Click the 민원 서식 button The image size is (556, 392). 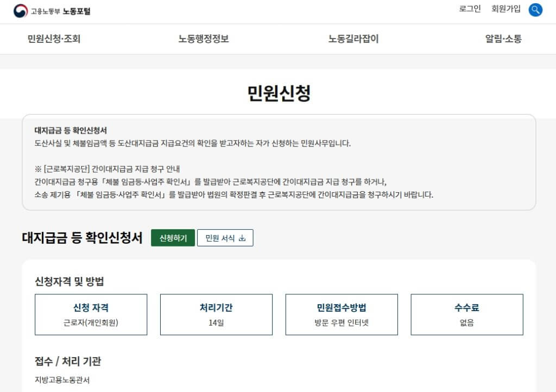(x=225, y=238)
